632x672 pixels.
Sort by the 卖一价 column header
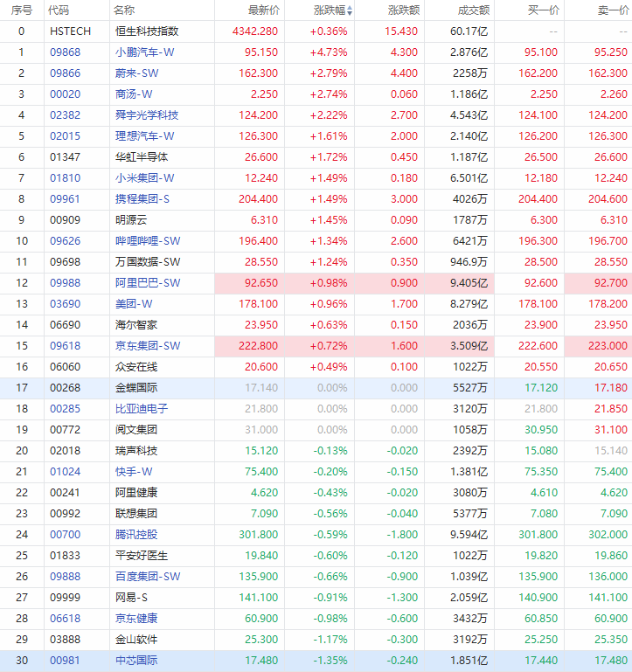(x=613, y=10)
